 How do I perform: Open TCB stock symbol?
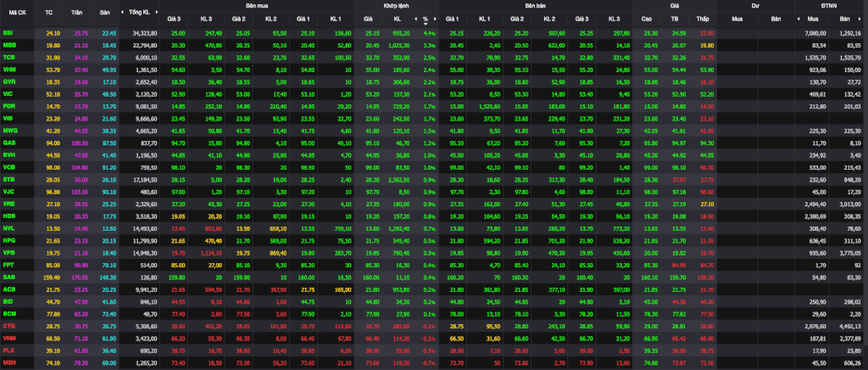8,57
